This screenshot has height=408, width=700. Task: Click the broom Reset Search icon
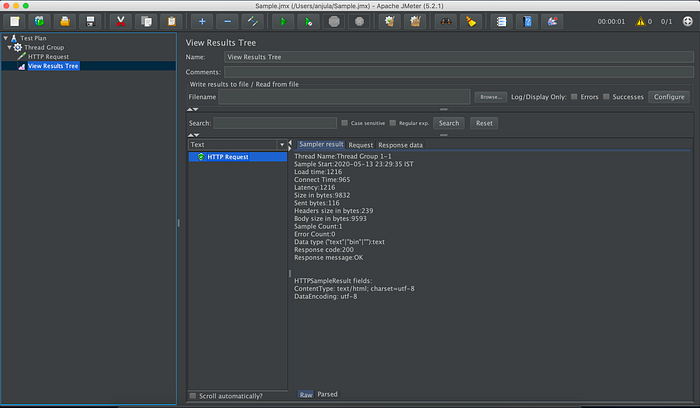(471, 21)
